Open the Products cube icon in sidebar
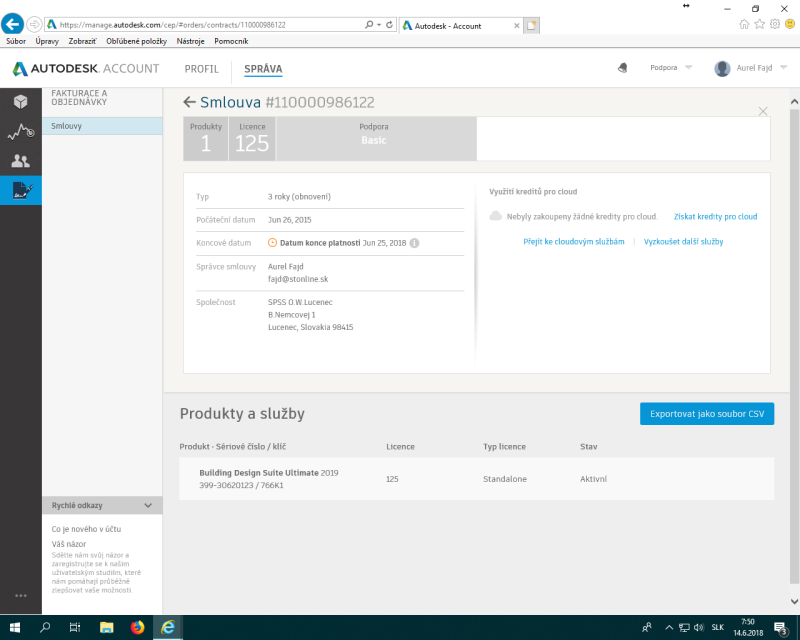800x640 pixels. (x=20, y=101)
